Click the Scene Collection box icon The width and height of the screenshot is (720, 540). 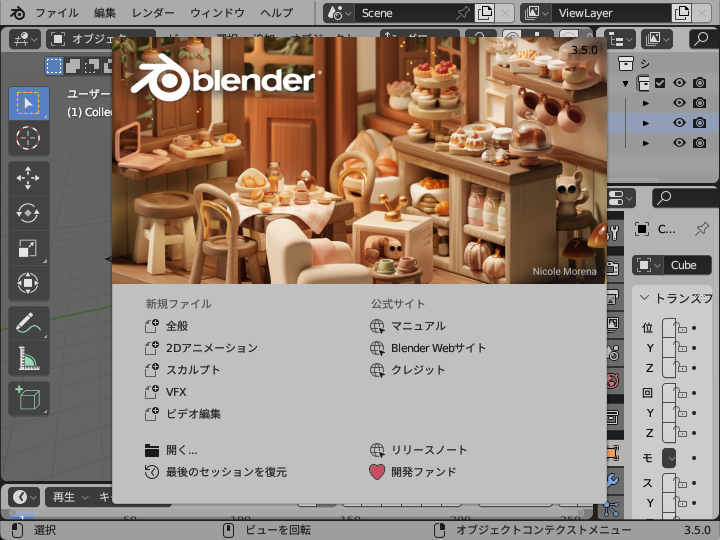click(x=625, y=63)
